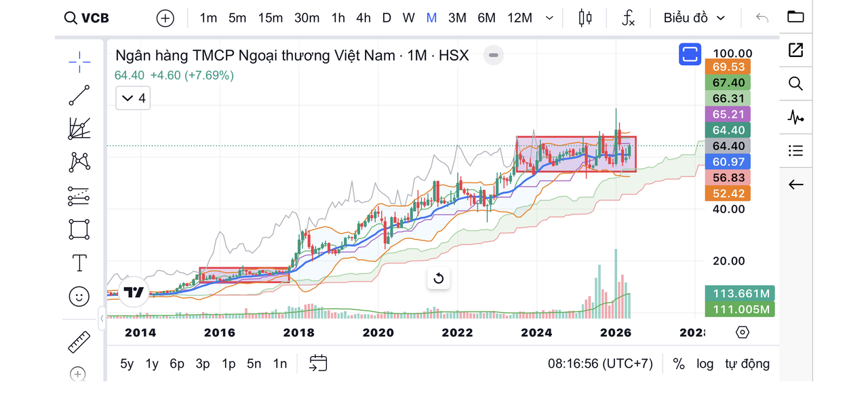
Task: Choose the 3M timeframe
Action: (x=457, y=18)
